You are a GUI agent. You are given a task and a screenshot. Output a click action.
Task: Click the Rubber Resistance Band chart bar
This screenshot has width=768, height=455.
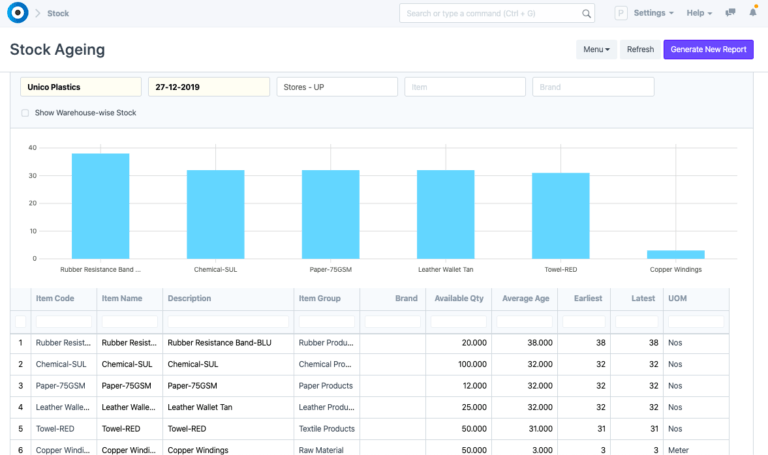pos(100,206)
